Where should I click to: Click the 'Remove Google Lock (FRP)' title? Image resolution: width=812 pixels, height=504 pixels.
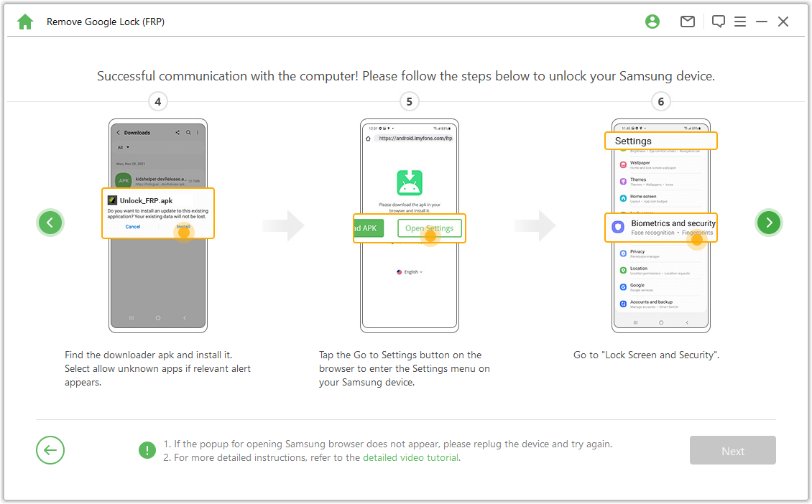[x=106, y=22]
